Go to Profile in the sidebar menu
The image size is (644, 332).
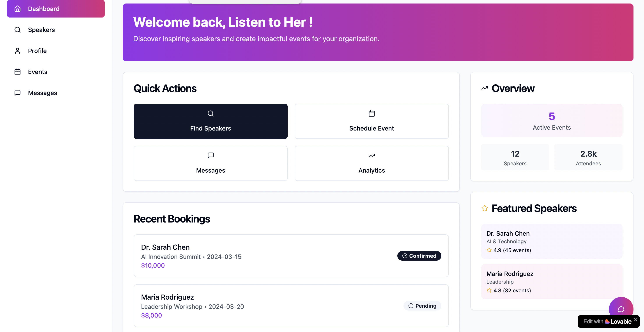37,51
